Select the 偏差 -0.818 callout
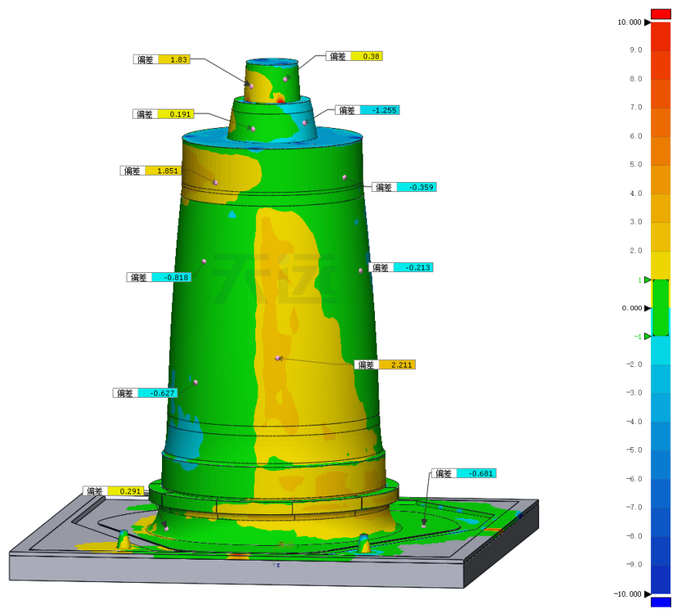Image resolution: width=678 pixels, height=616 pixels. (158, 278)
